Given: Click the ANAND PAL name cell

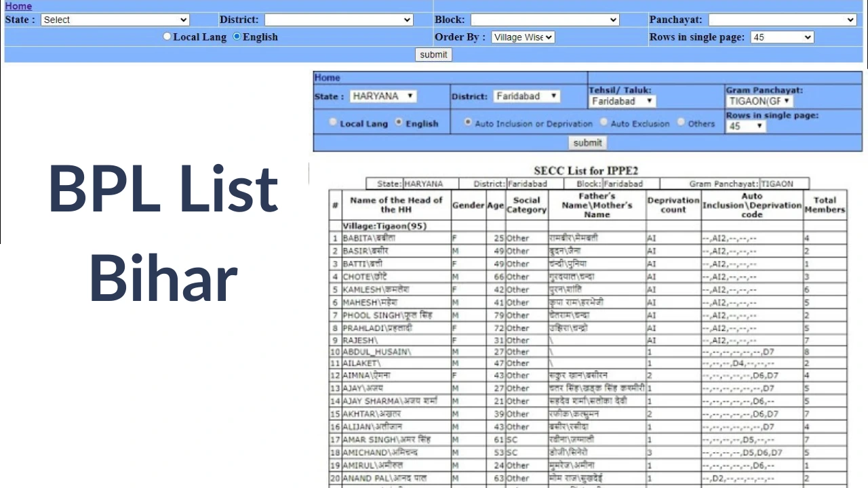Looking at the screenshot, I should tap(396, 479).
